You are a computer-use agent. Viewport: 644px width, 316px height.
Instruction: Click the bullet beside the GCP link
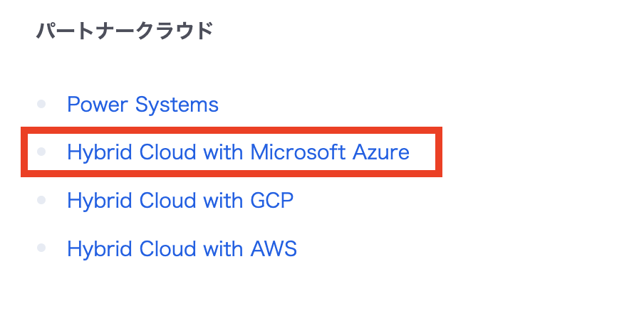(x=41, y=200)
